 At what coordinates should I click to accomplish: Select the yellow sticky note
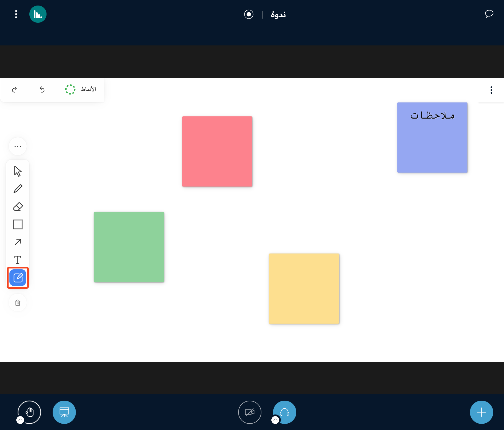[x=304, y=289]
